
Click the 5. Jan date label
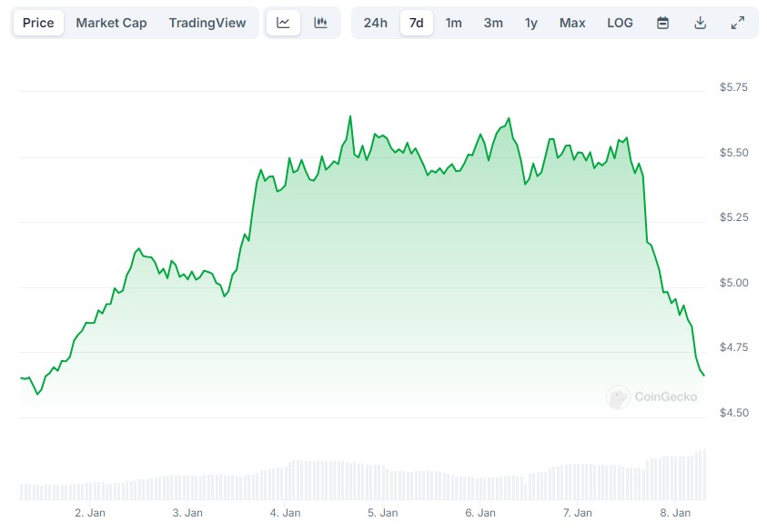click(x=382, y=512)
